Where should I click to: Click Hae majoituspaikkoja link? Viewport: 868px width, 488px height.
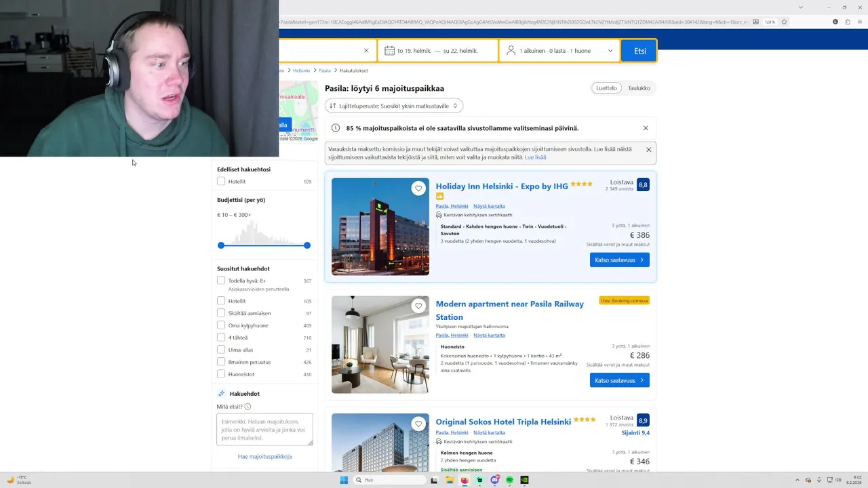click(x=264, y=456)
